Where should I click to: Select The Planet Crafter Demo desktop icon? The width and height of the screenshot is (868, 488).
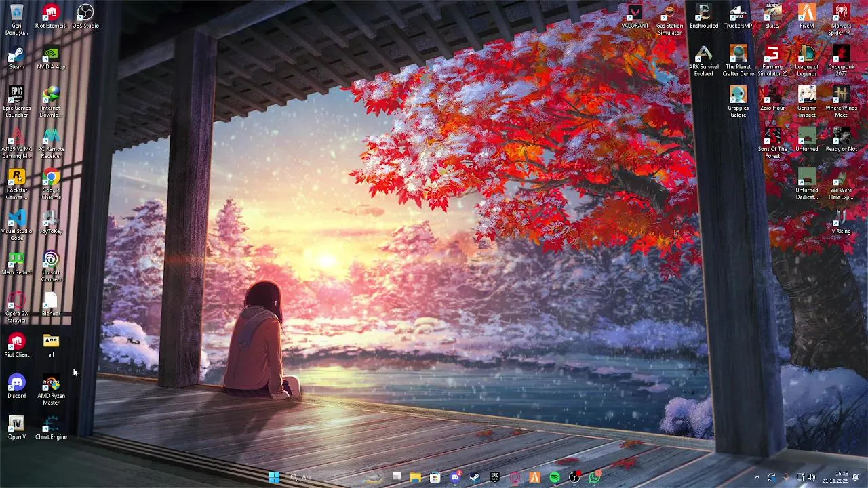coord(738,60)
